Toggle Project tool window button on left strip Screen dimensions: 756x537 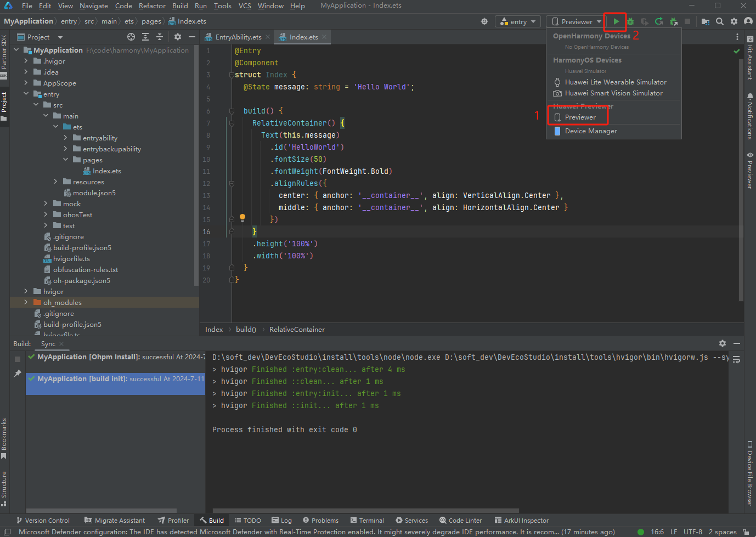pyautogui.click(x=4, y=106)
